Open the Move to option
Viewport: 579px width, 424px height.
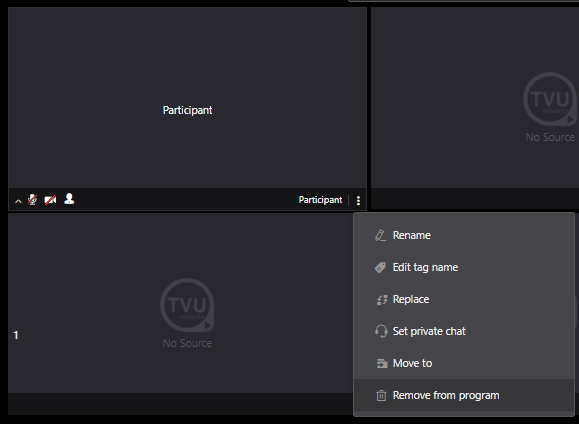tap(464, 363)
